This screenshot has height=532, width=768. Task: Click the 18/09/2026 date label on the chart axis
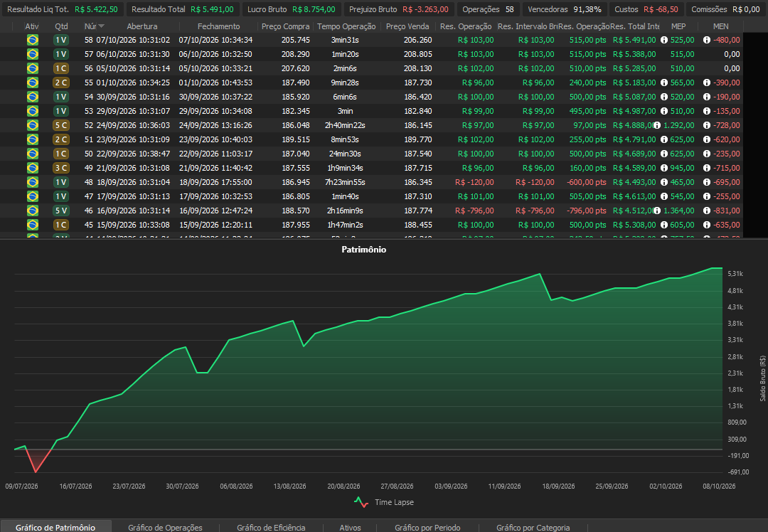pyautogui.click(x=558, y=486)
